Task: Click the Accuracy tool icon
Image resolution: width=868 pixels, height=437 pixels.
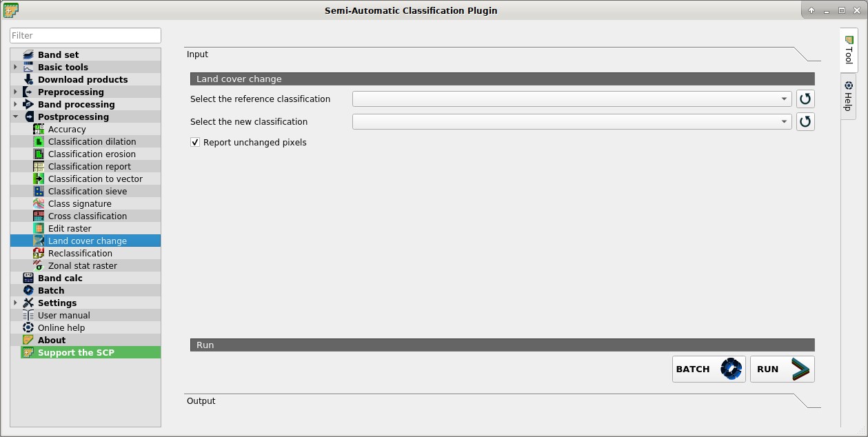Action: [39, 129]
